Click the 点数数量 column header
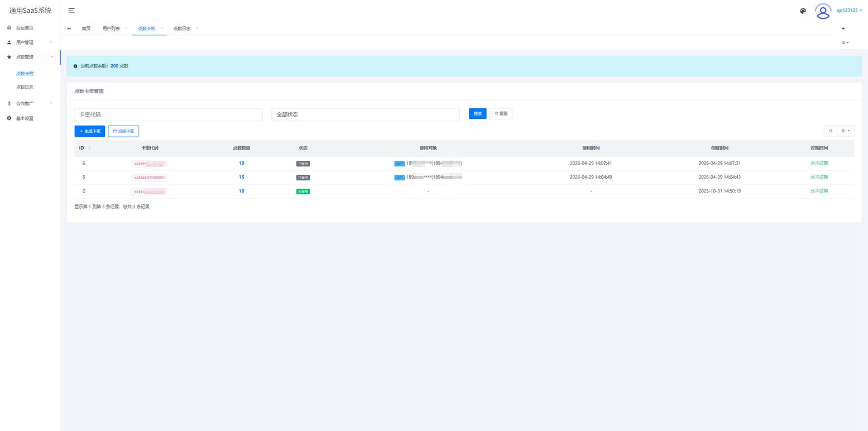Viewport: 868px width, 431px height. tap(242, 148)
